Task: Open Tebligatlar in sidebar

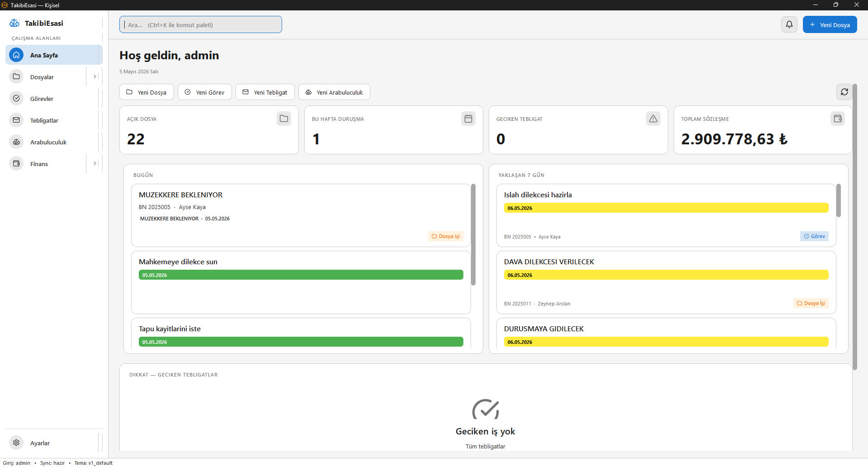Action: tap(54, 120)
